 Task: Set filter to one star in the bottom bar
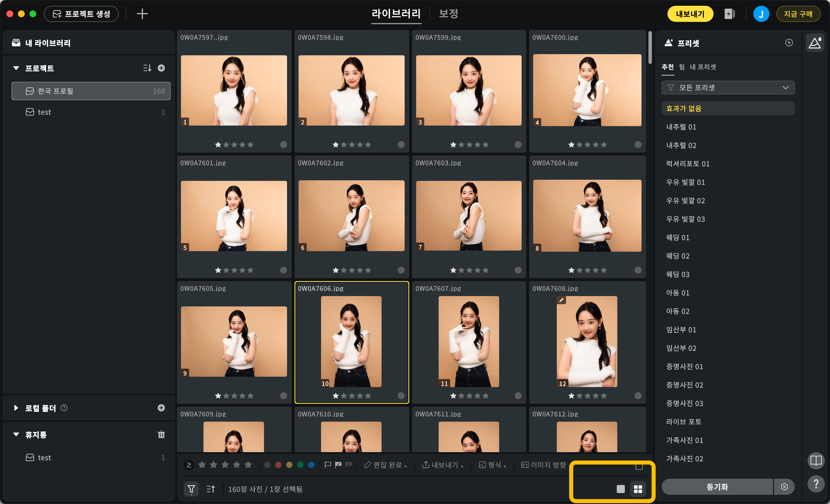(202, 465)
